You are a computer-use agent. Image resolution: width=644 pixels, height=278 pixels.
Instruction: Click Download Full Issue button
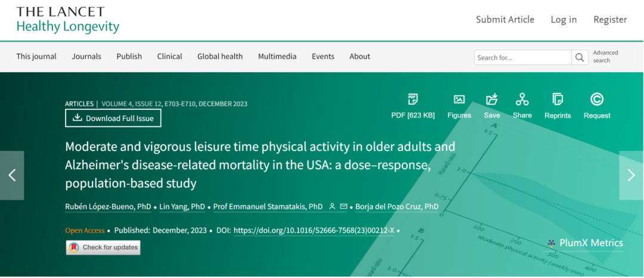tap(113, 118)
